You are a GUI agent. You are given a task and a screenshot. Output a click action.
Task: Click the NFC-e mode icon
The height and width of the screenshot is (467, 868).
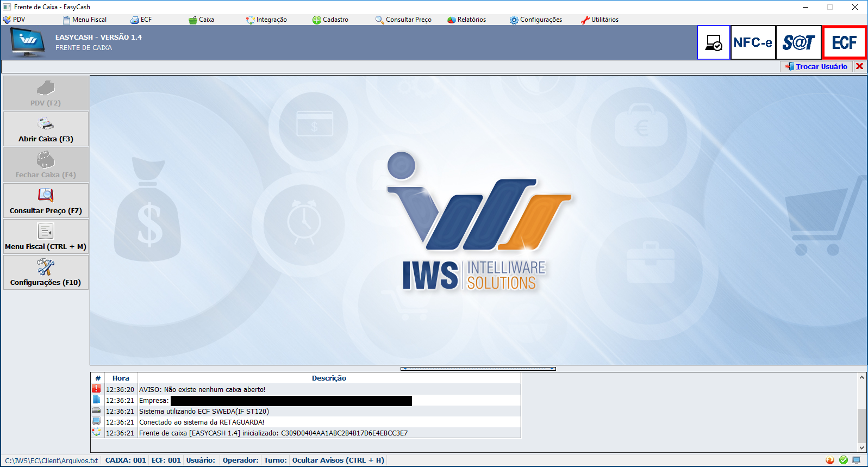[x=753, y=42]
